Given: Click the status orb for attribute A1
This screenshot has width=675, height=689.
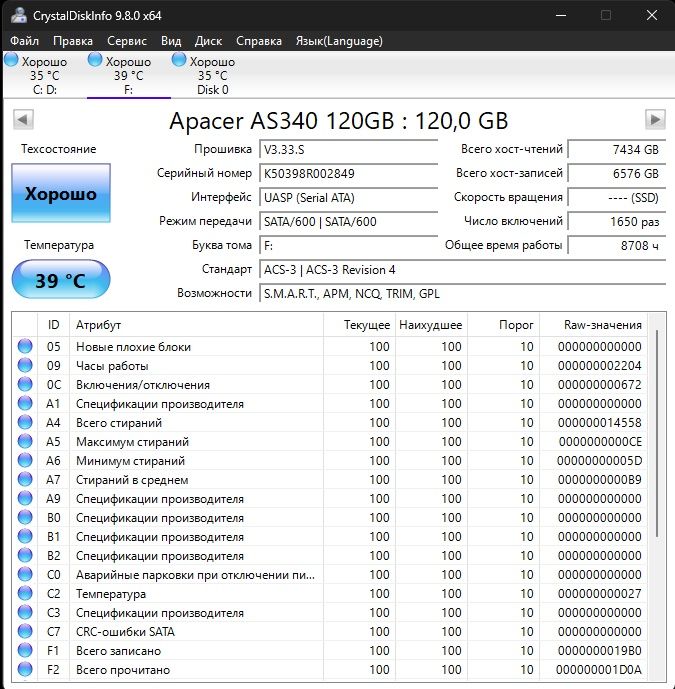Looking at the screenshot, I should (x=25, y=403).
